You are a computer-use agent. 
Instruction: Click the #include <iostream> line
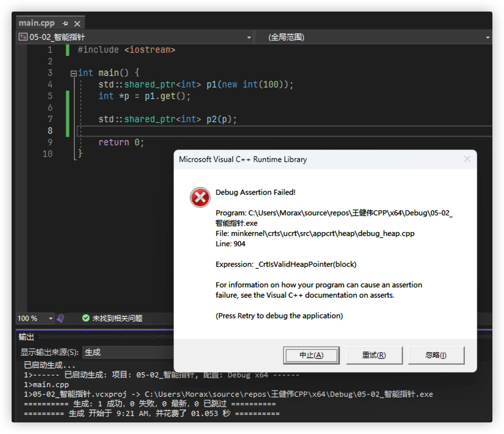[126, 50]
